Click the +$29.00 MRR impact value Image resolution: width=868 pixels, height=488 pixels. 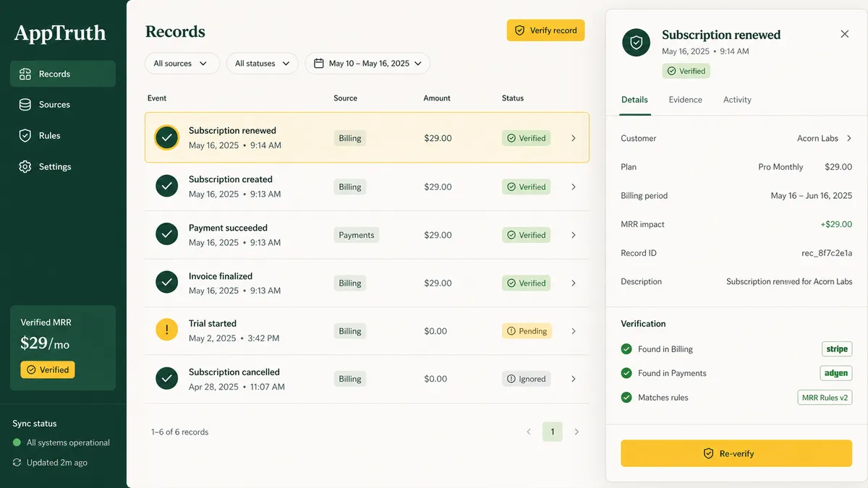(836, 224)
